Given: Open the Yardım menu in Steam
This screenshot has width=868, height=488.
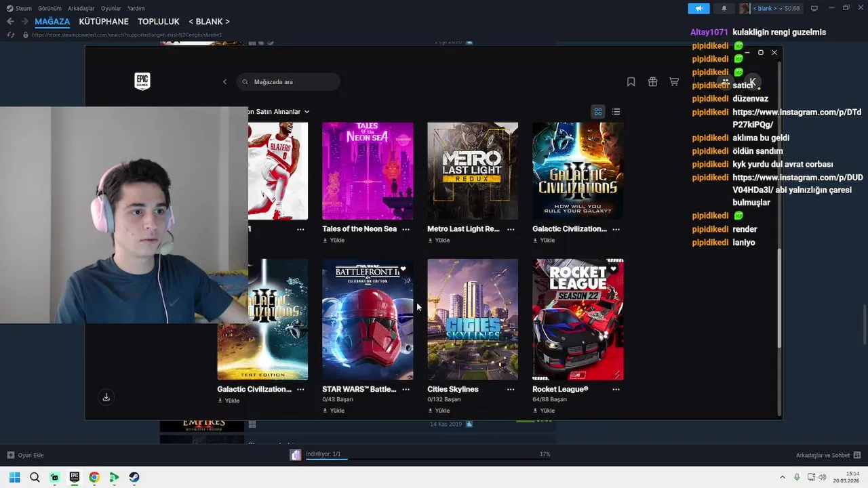Looking at the screenshot, I should coord(136,8).
